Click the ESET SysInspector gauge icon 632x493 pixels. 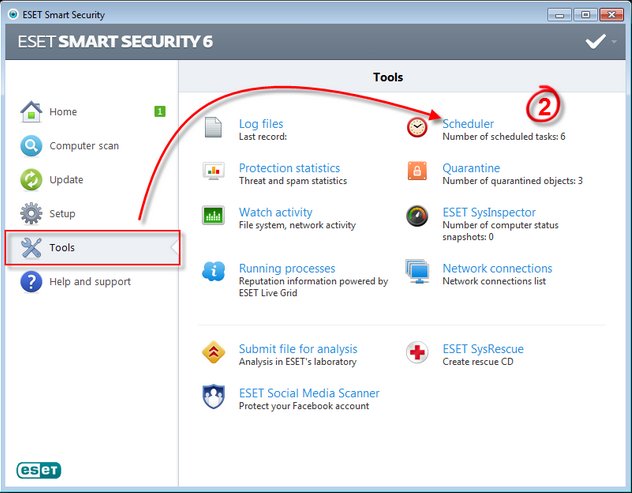[x=417, y=216]
